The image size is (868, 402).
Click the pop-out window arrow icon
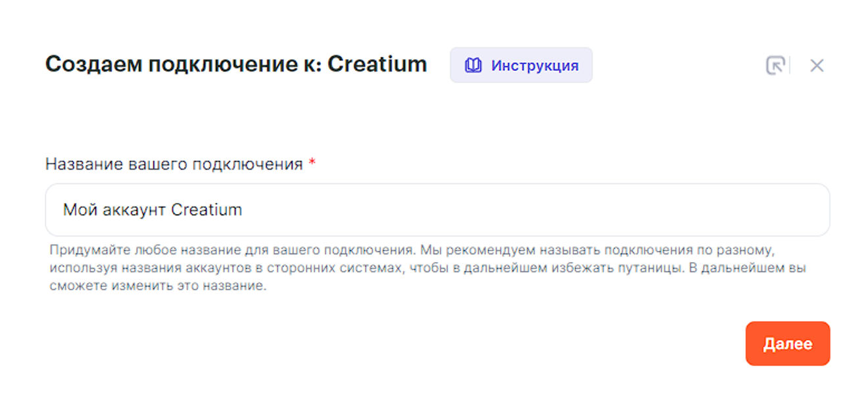click(x=775, y=66)
